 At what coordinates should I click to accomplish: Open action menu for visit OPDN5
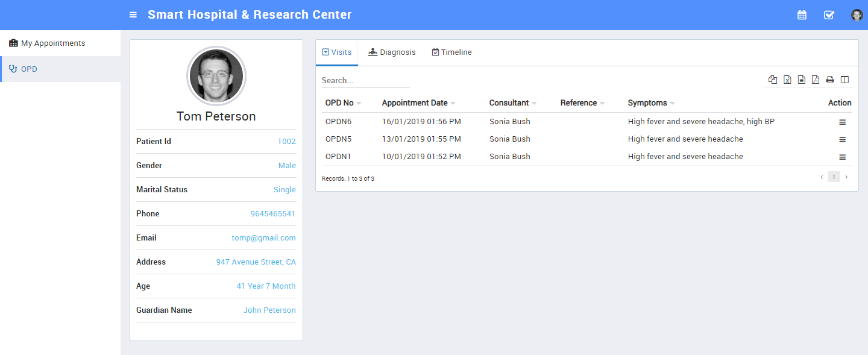842,140
